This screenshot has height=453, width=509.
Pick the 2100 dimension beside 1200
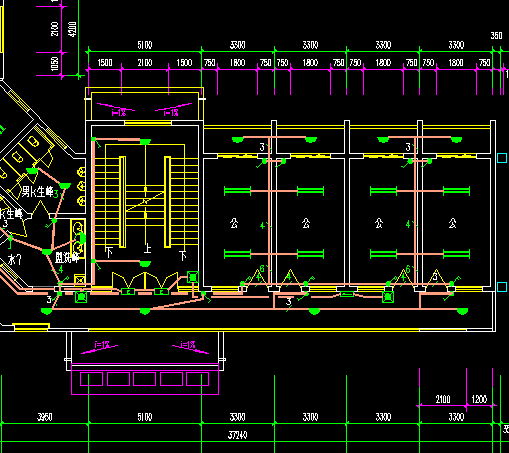[443, 399]
